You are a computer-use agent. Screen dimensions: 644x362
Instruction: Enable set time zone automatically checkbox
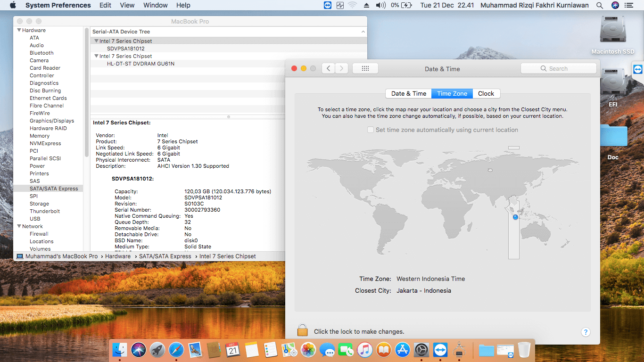point(371,130)
